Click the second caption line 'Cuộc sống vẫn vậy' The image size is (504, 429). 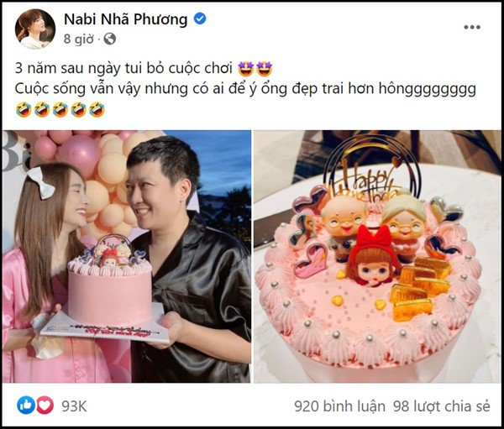click(x=77, y=89)
